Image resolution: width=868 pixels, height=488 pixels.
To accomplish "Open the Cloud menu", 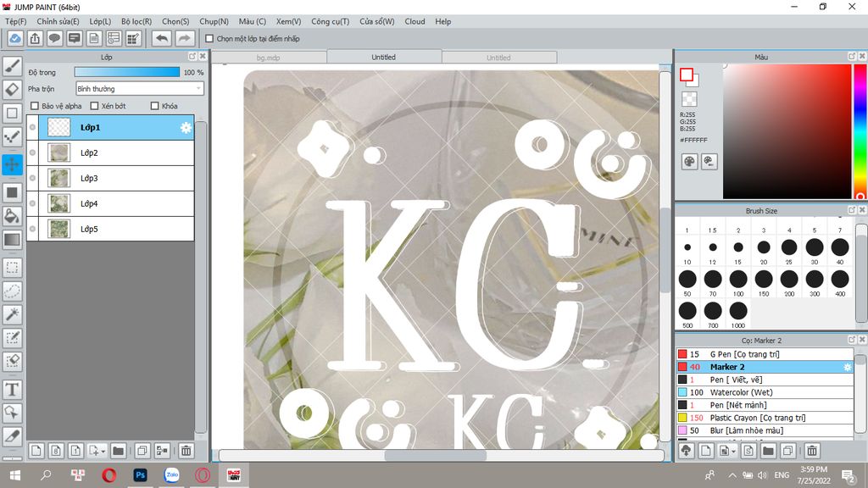I will coord(415,21).
